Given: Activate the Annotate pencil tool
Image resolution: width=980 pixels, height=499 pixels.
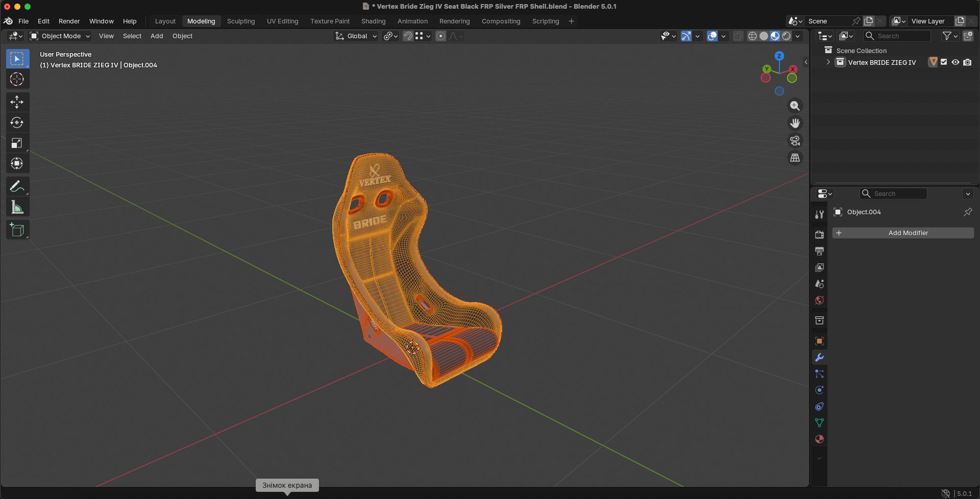Looking at the screenshot, I should 17,187.
